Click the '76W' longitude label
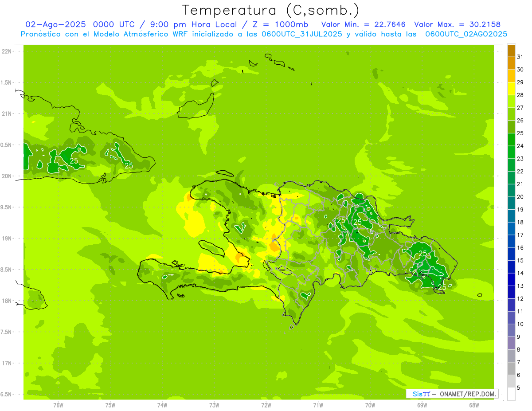This screenshot has height=411, width=532. pos(58,405)
